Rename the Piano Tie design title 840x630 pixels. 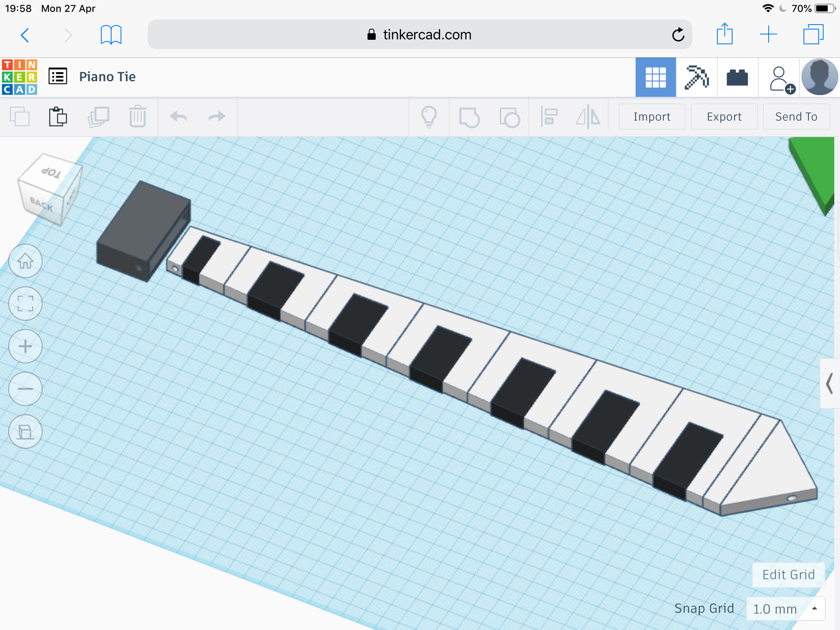pyautogui.click(x=107, y=77)
